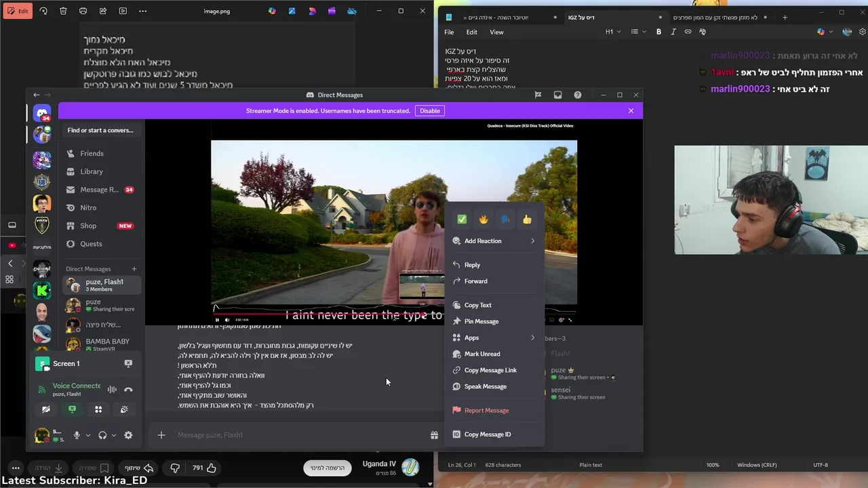Rotate image in Photos viewer
The image size is (868, 488).
coord(43,11)
